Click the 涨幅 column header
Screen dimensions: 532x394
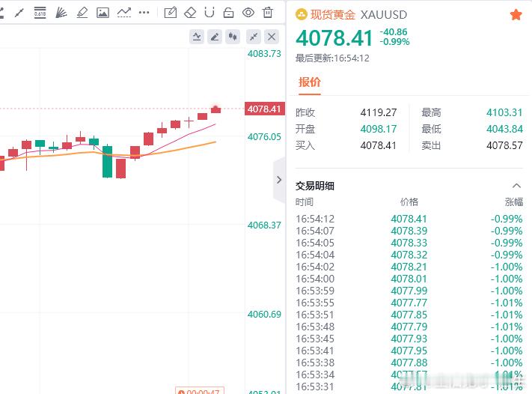click(x=514, y=202)
